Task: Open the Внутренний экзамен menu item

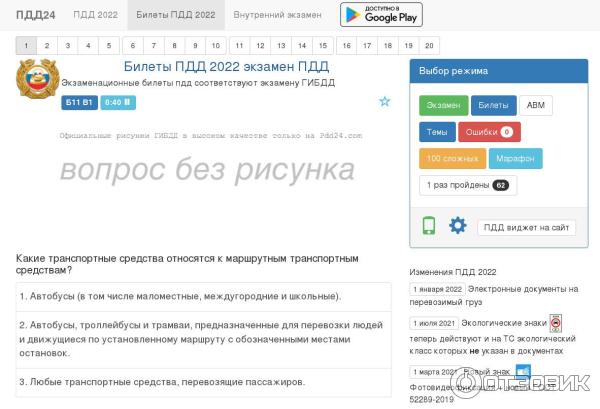Action: [277, 15]
